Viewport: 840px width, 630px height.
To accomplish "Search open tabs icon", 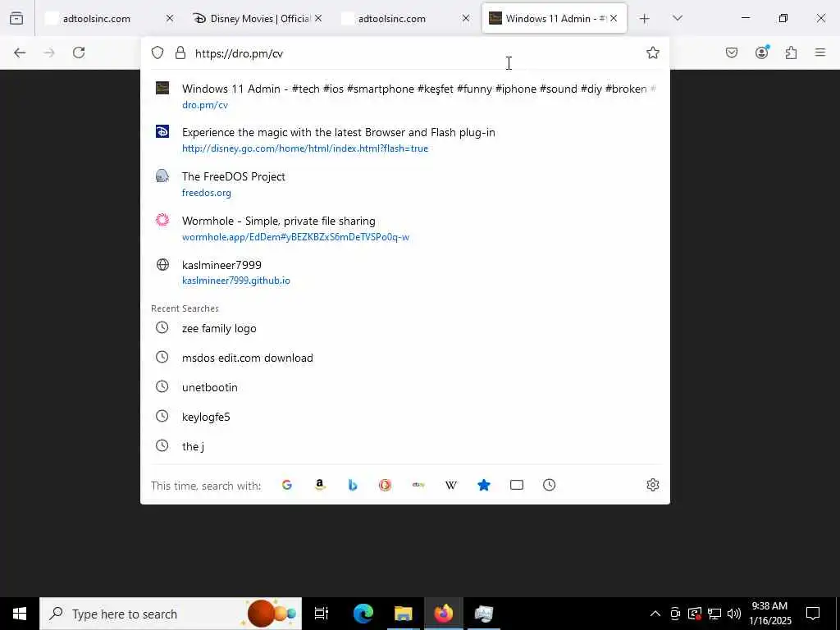I will (x=517, y=485).
